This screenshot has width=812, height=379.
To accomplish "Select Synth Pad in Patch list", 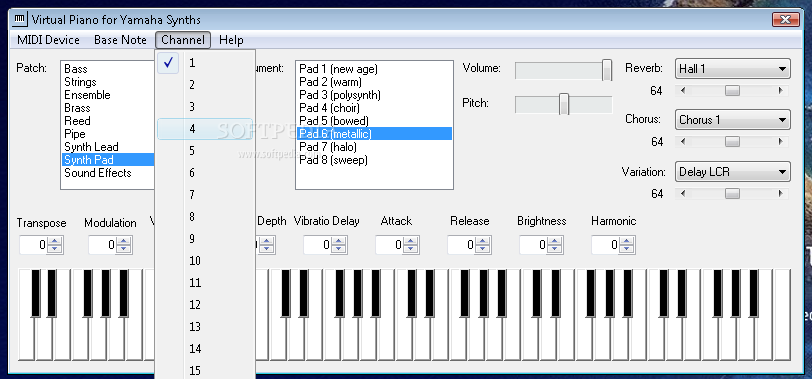I will [108, 159].
